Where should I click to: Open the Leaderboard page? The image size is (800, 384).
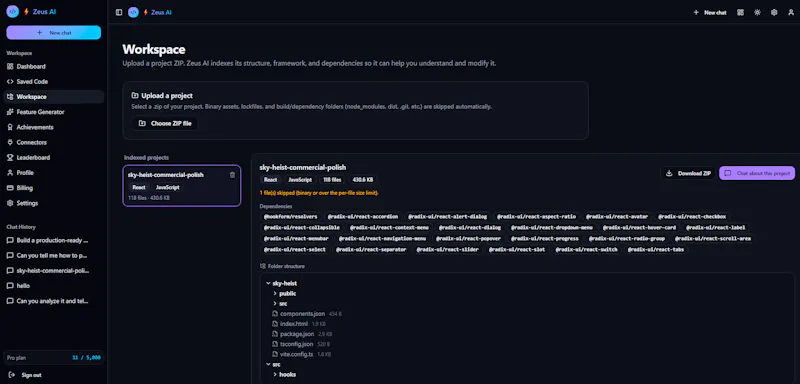tap(54, 158)
